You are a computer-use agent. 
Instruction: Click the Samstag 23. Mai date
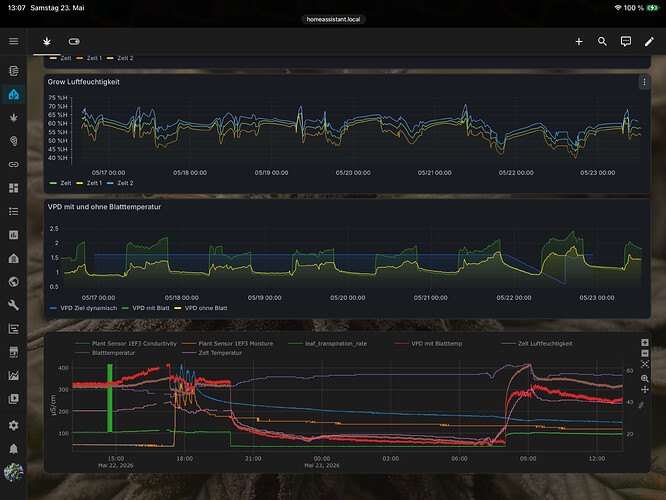[57, 8]
